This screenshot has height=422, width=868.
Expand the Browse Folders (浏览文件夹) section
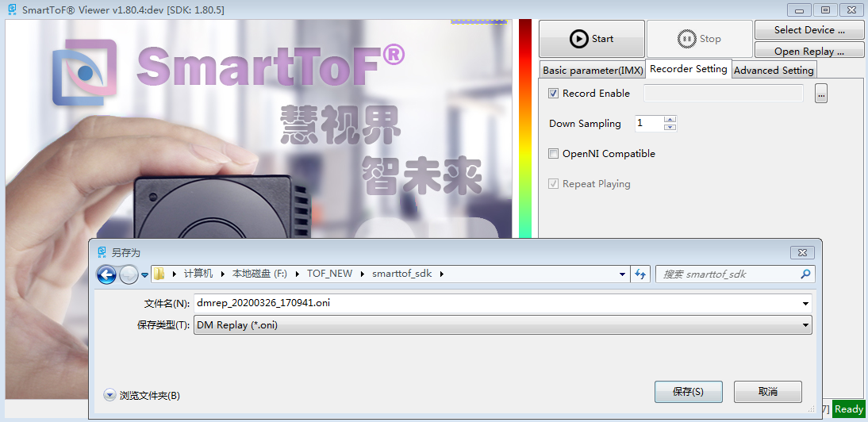point(142,396)
